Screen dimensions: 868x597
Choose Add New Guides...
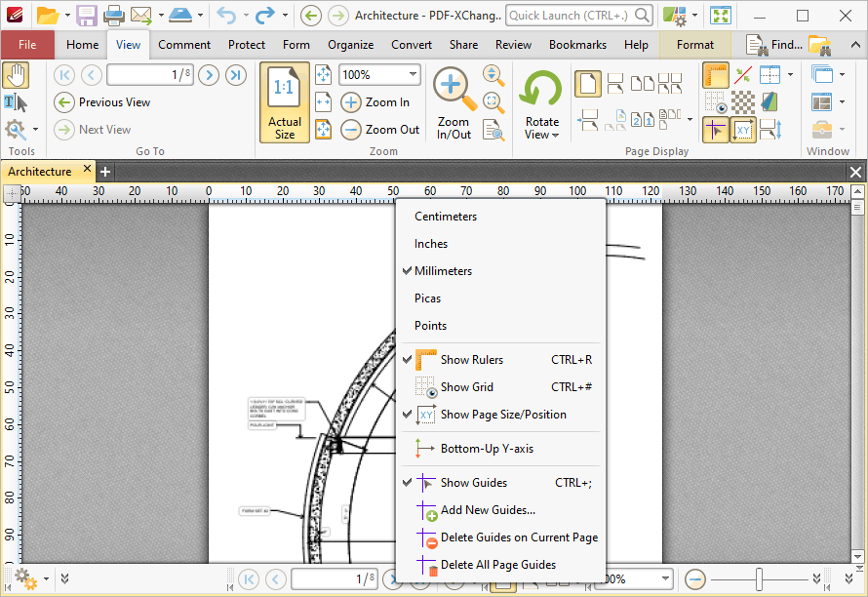click(x=501, y=510)
